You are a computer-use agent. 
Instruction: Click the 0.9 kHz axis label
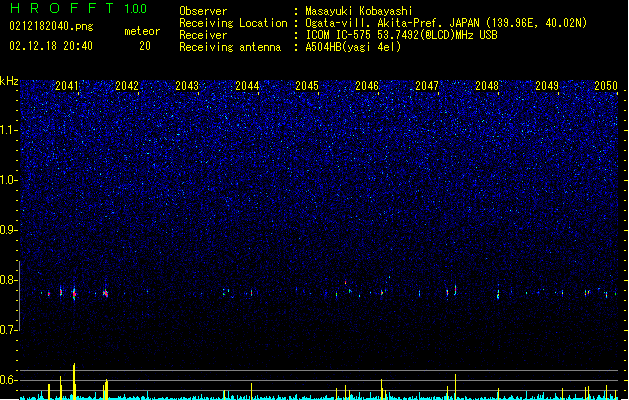(9, 230)
